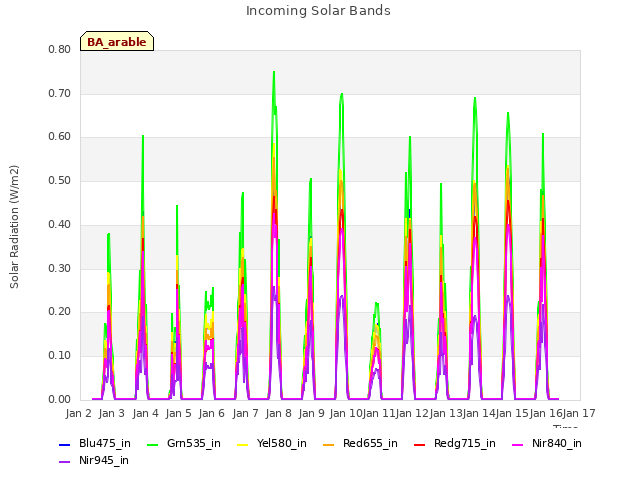Click the Jan 10 x-axis label

pyautogui.click(x=346, y=413)
